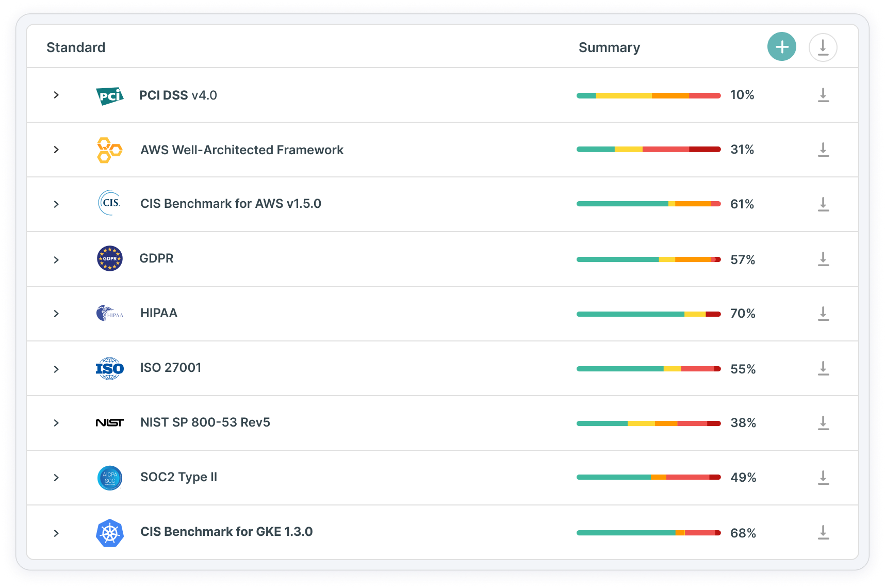The image size is (885, 588).
Task: Click the PCI DSS standard logo
Action: click(x=109, y=95)
